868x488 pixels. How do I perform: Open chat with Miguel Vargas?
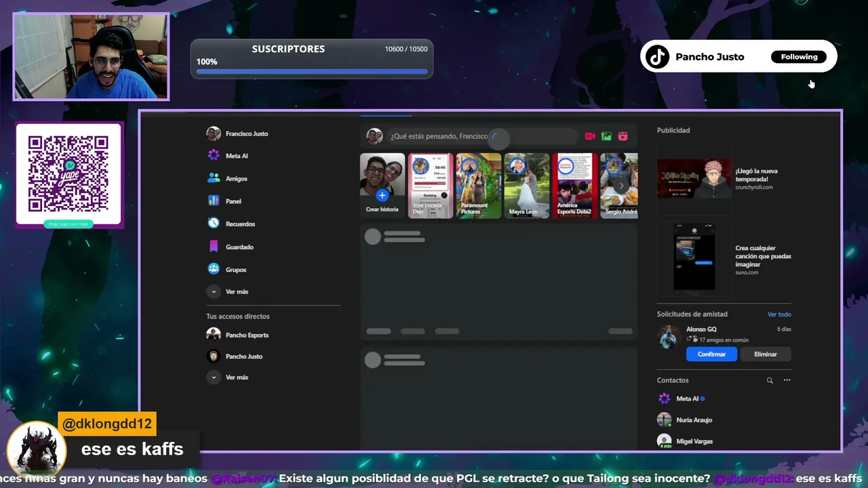[x=685, y=441]
